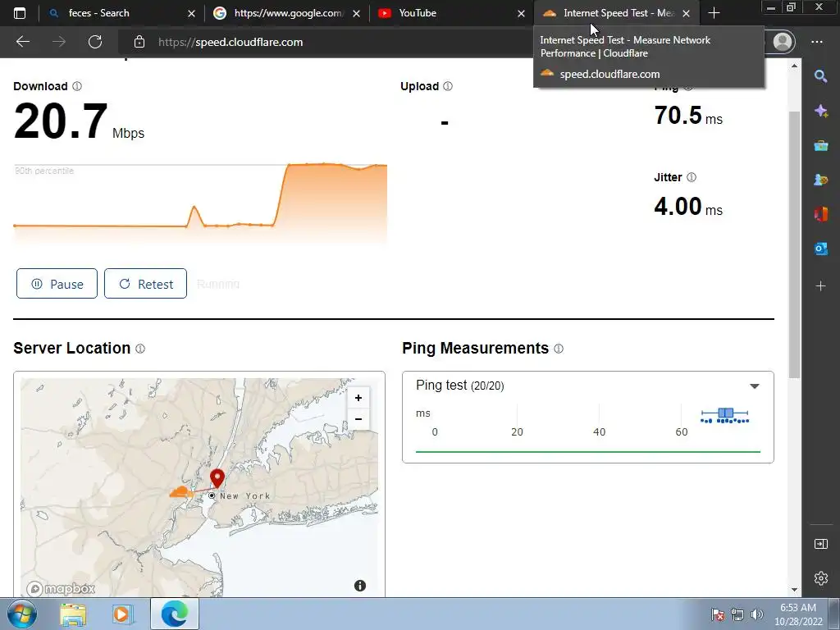This screenshot has width=840, height=630.
Task: Show Download info tooltip icon
Action: 77,86
